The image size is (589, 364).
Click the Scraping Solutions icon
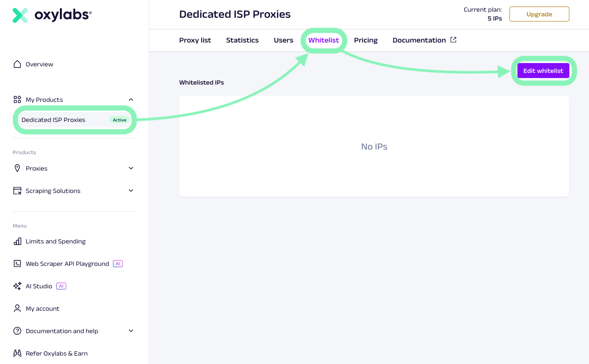pyautogui.click(x=17, y=191)
